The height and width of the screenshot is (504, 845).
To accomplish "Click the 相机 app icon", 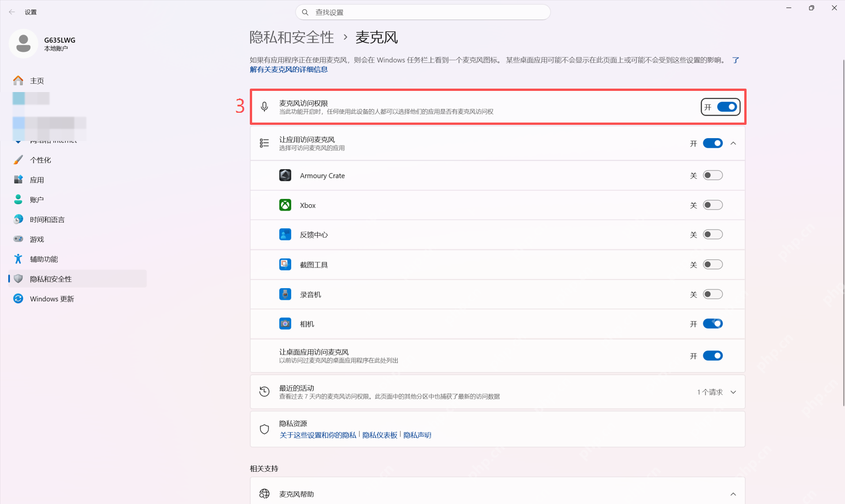I will [285, 323].
